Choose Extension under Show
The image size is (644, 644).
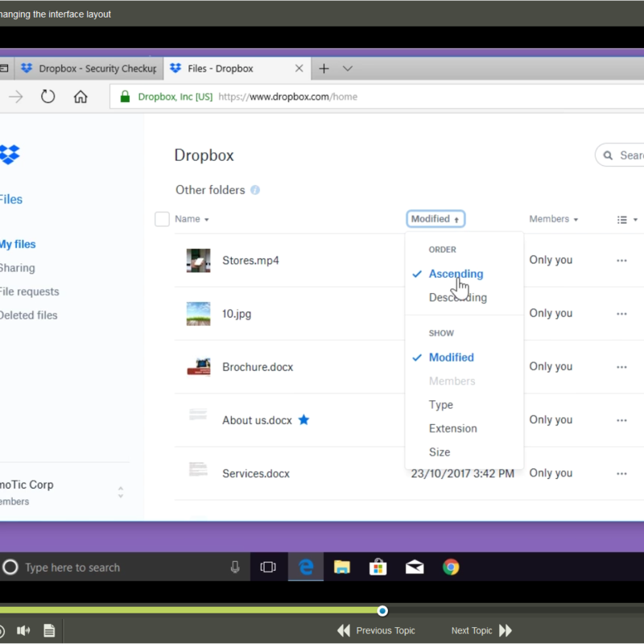tap(453, 428)
